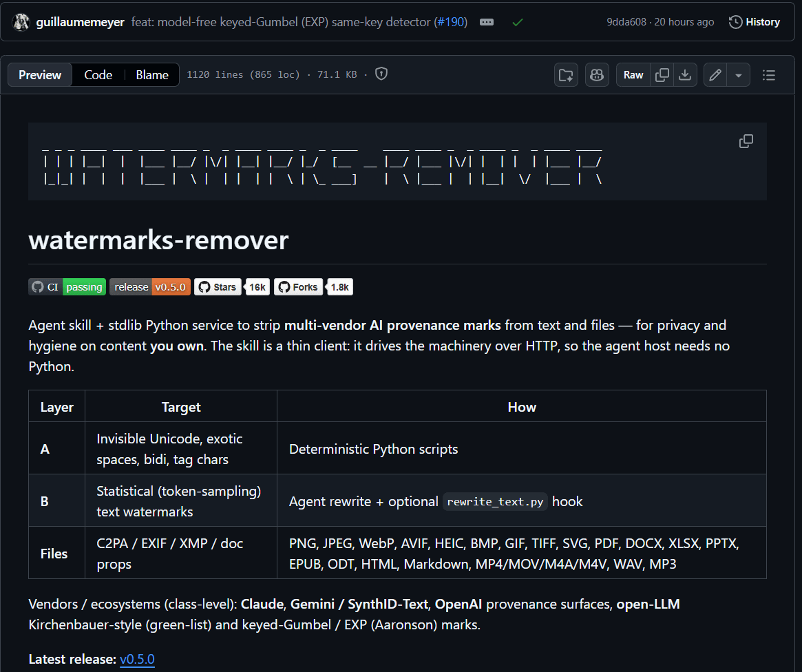
Task: Copy raw file contents
Action: point(662,75)
